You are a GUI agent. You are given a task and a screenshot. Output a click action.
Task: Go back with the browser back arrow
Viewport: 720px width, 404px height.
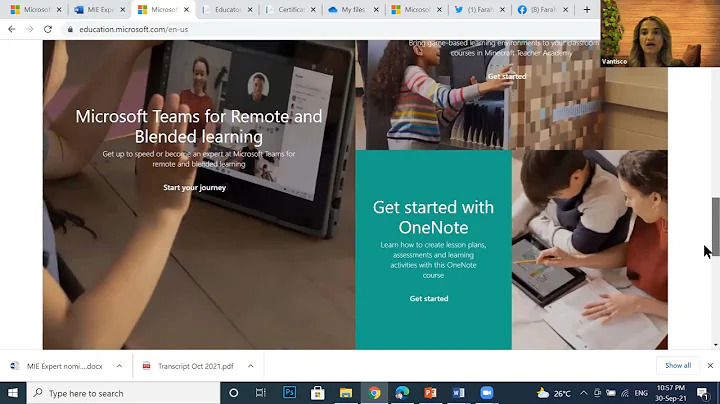[x=12, y=29]
